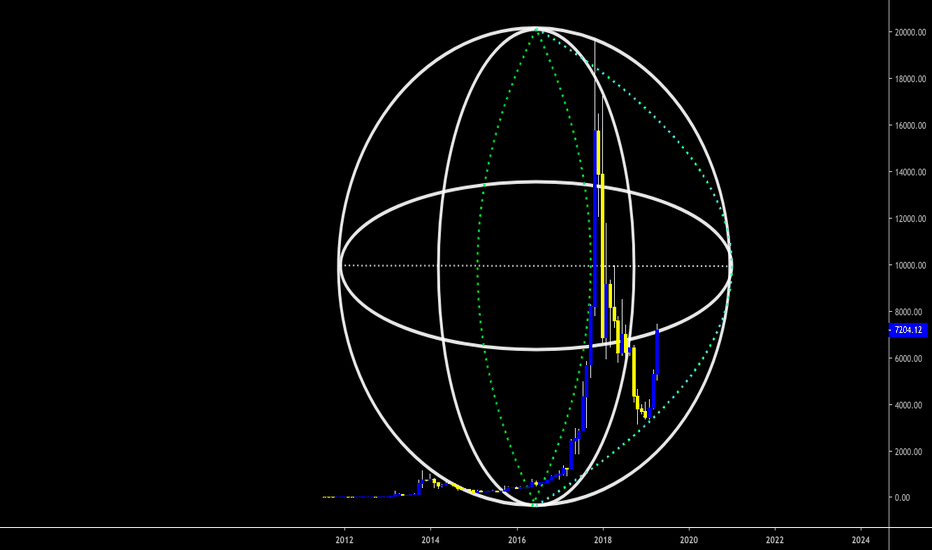Click the 4000.00 price axis label
932x550 pixels.
coord(909,405)
